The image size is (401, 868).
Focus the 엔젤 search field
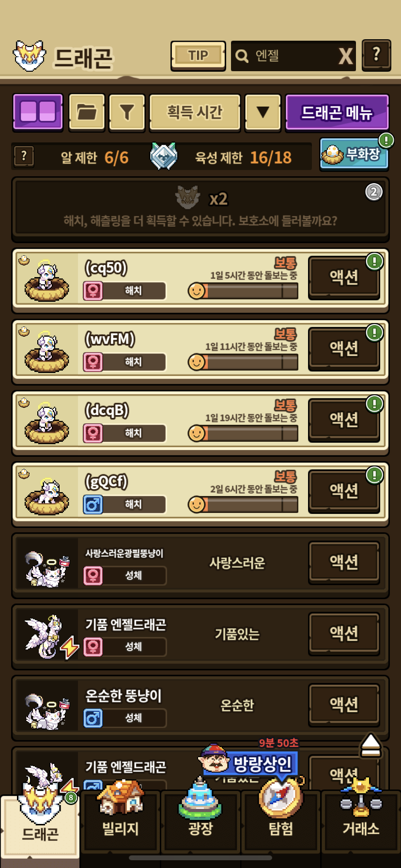coord(286,56)
